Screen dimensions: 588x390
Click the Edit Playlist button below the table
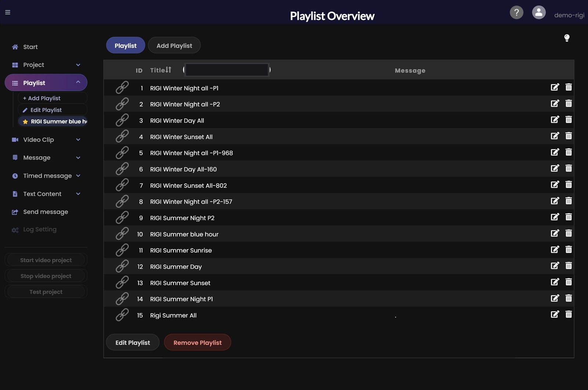coord(133,343)
